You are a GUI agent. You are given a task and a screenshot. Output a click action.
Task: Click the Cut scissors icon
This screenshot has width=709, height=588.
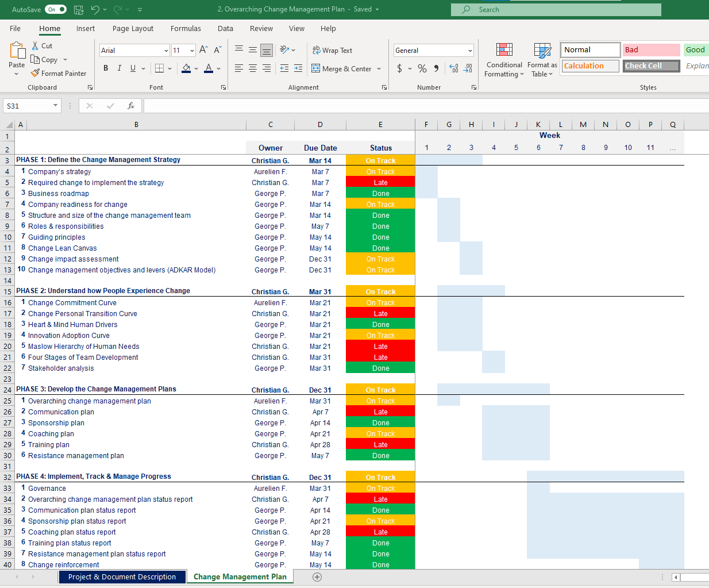coord(36,45)
